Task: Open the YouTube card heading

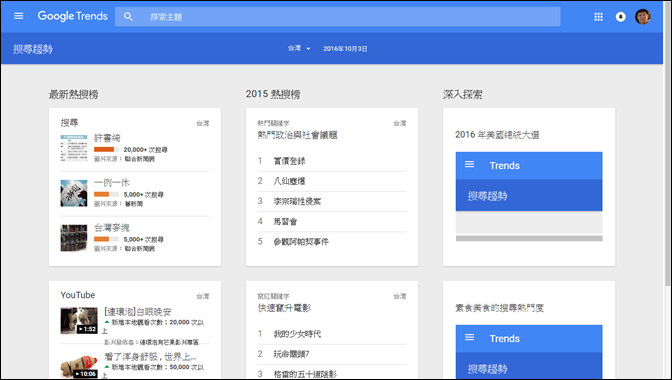Action: coord(78,295)
